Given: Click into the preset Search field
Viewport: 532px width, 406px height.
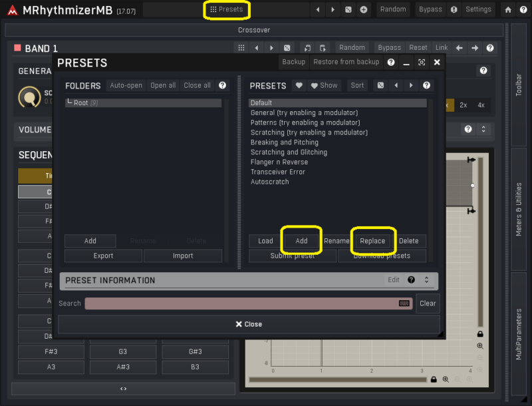Looking at the screenshot, I should (239, 304).
